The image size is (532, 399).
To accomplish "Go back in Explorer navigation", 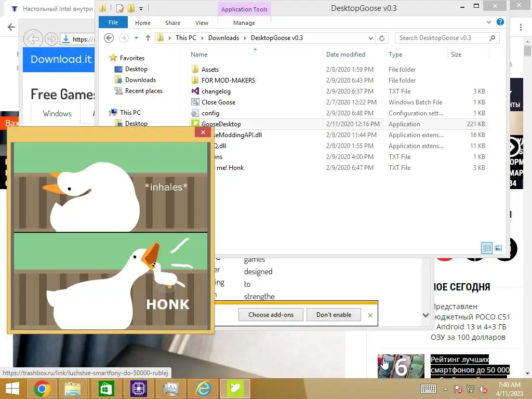I will [x=109, y=37].
